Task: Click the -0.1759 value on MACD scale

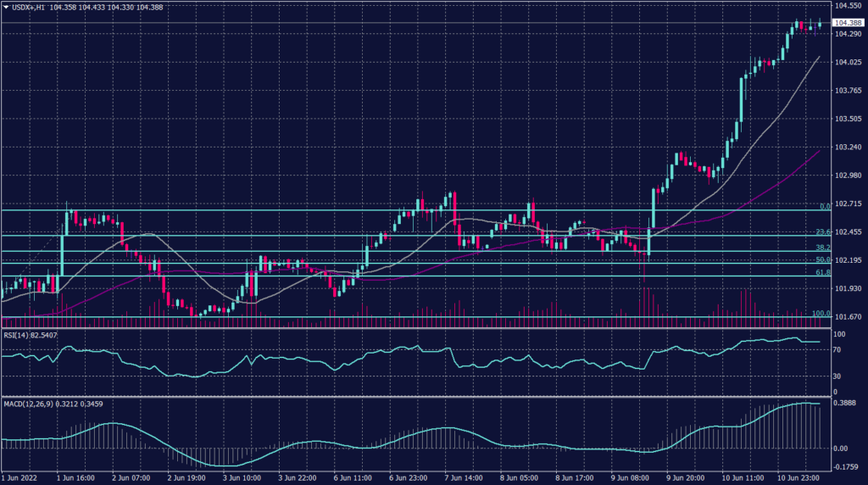Action: pyautogui.click(x=849, y=466)
